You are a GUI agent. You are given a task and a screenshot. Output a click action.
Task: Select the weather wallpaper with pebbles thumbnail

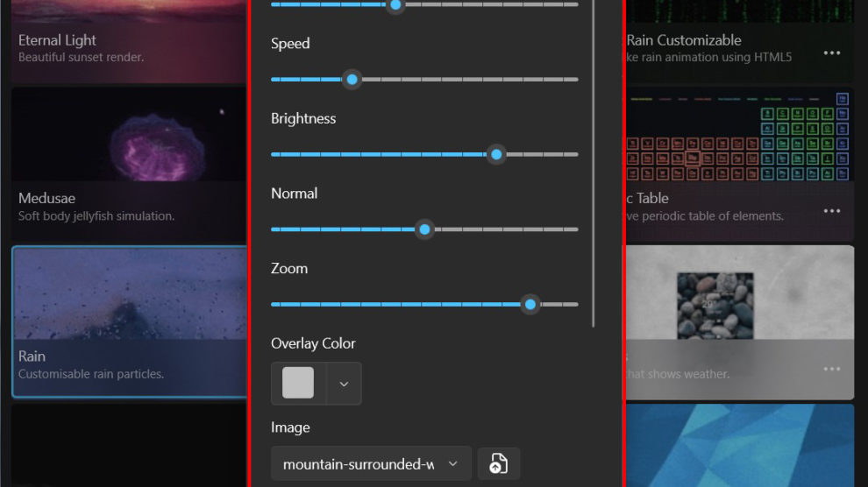point(740,293)
